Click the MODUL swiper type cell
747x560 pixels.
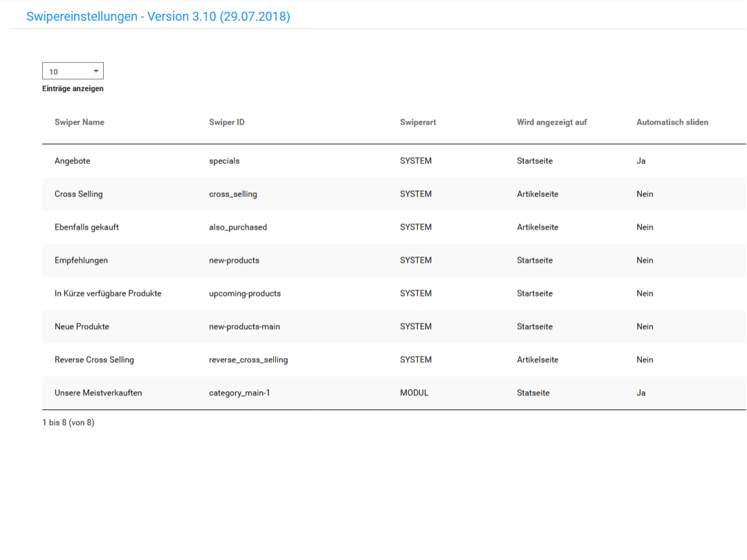(414, 393)
